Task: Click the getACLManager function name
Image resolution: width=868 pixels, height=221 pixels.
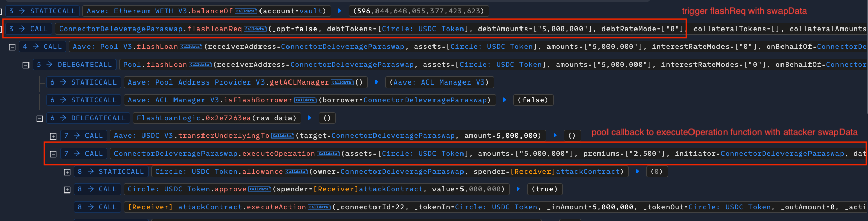Action: tap(299, 82)
